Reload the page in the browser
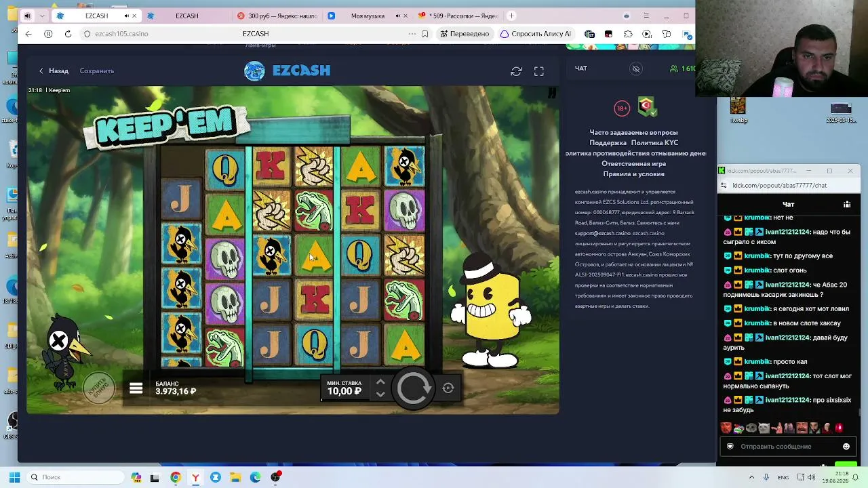This screenshot has width=868, height=488. pos(68,34)
